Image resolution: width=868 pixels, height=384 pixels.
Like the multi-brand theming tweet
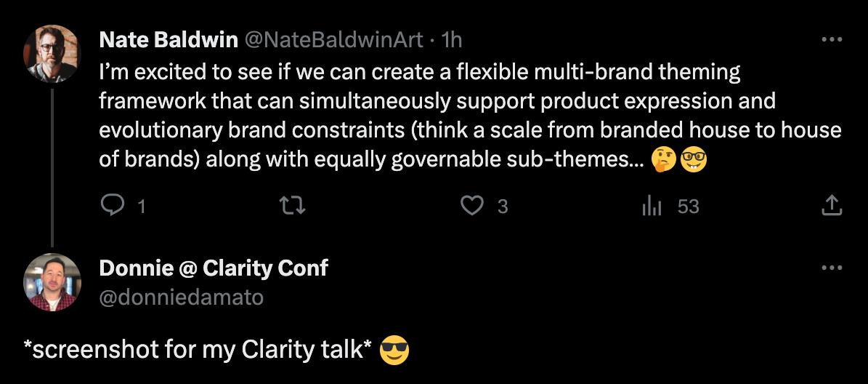(471, 206)
